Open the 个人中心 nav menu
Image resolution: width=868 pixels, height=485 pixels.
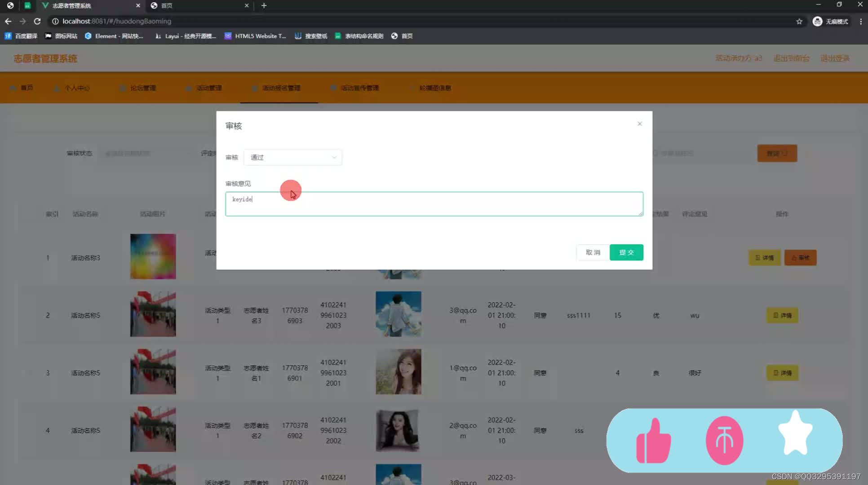point(72,88)
